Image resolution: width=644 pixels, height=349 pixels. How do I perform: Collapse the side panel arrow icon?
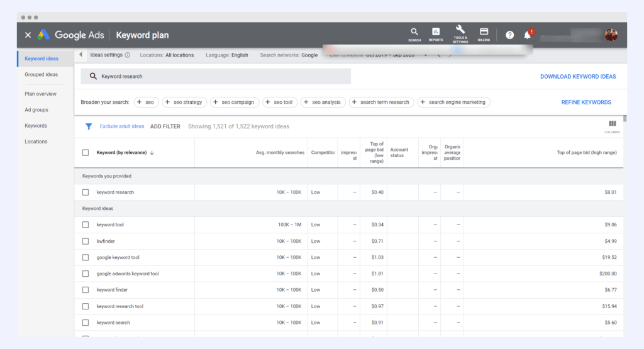click(80, 55)
